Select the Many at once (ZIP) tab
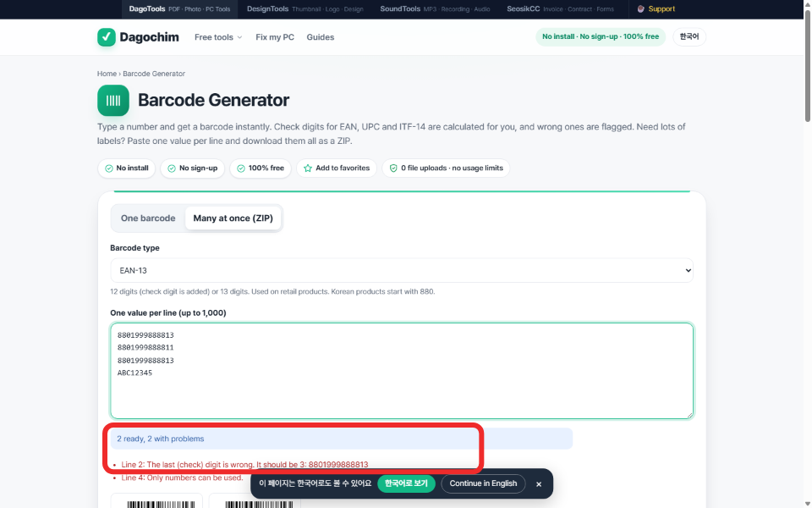 pos(233,218)
